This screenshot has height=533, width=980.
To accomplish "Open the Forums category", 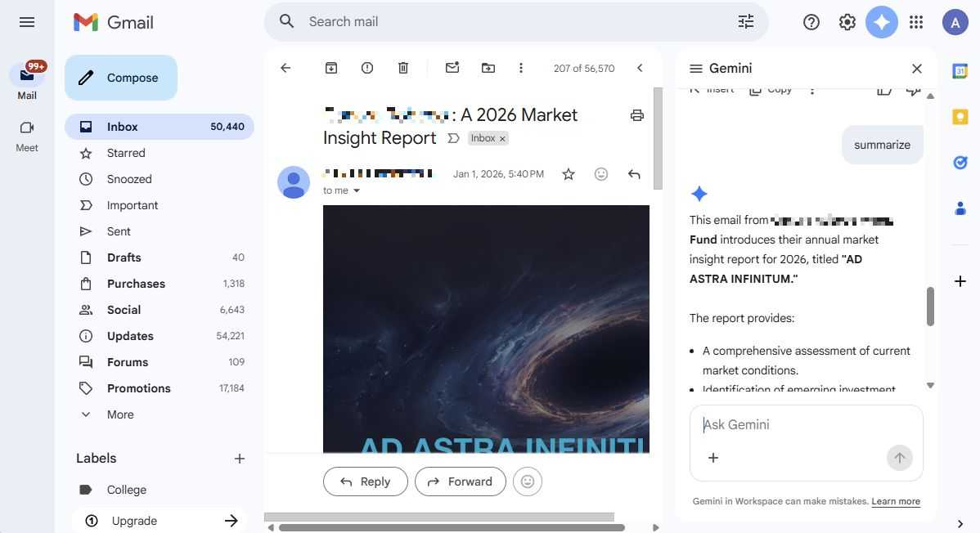I will (x=160, y=362).
